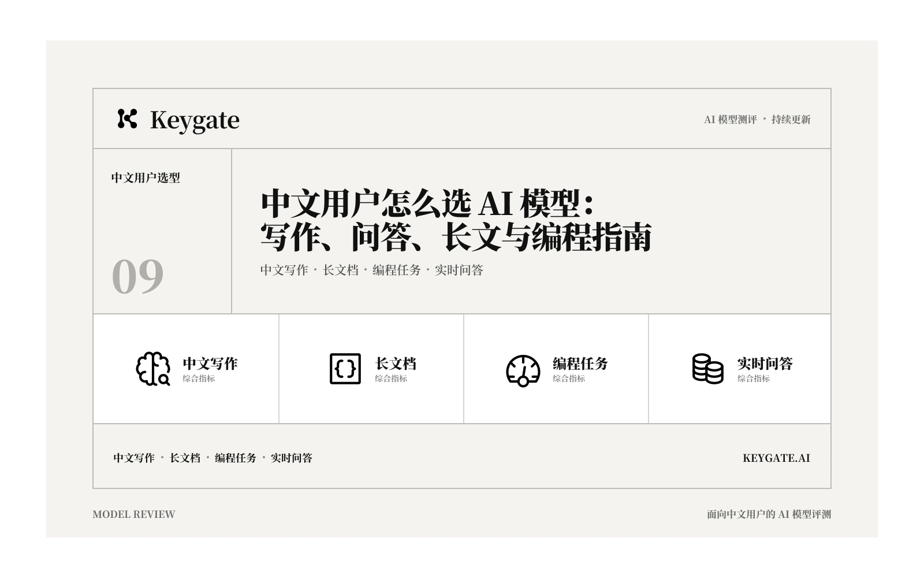Click the MODEL REVIEW caption
The image size is (924, 578).
(134, 514)
